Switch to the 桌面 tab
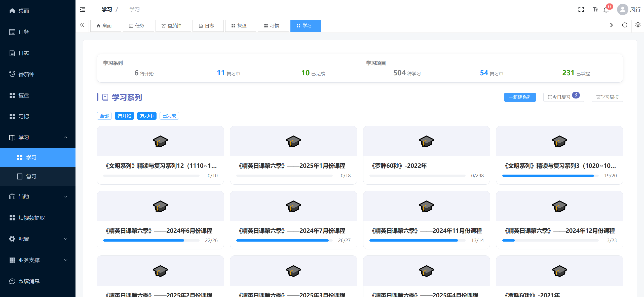This screenshot has width=644, height=297. coord(106,26)
